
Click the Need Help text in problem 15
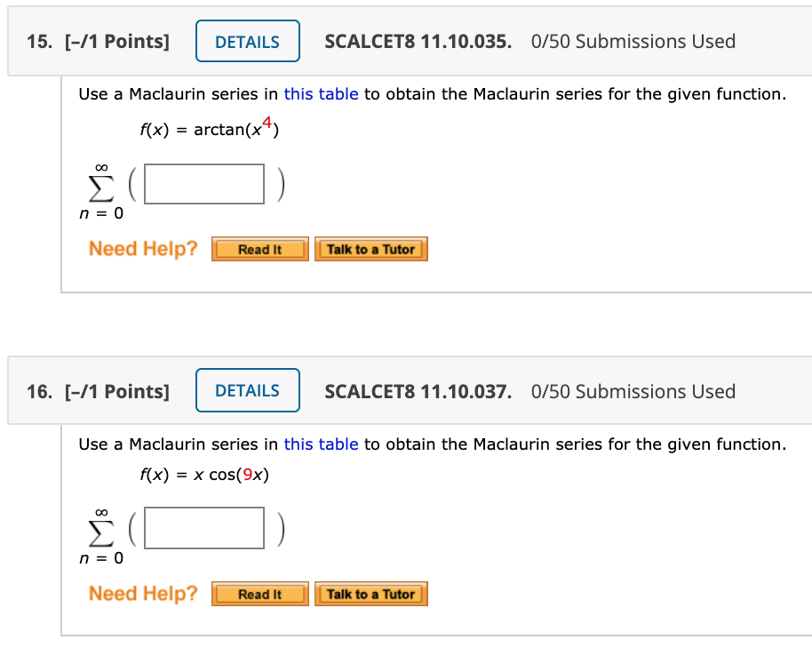click(x=142, y=249)
